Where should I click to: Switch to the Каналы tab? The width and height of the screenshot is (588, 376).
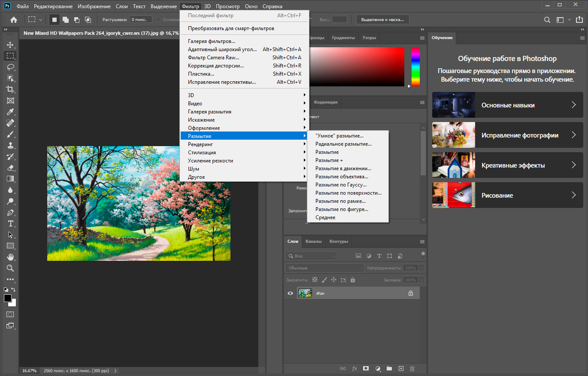(313, 241)
